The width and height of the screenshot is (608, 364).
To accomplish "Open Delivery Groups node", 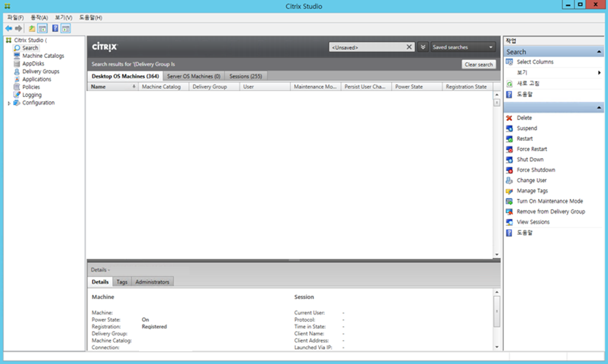I will pos(41,72).
